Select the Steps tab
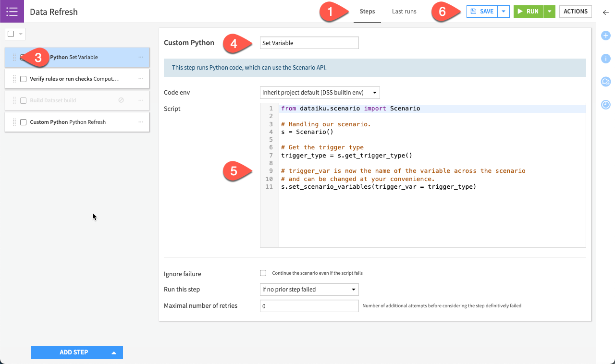 click(x=367, y=11)
